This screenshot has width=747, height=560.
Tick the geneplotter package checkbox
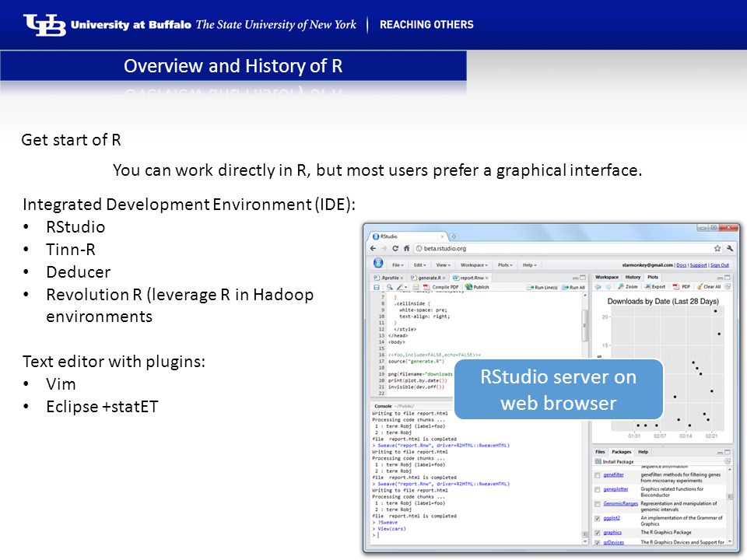click(598, 489)
